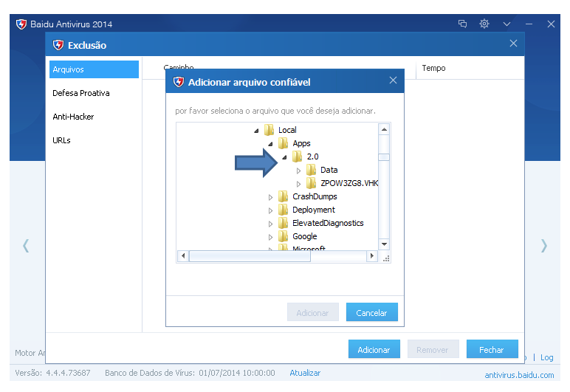Click the 2.0 tree item label
The width and height of the screenshot is (570, 392).
click(312, 157)
